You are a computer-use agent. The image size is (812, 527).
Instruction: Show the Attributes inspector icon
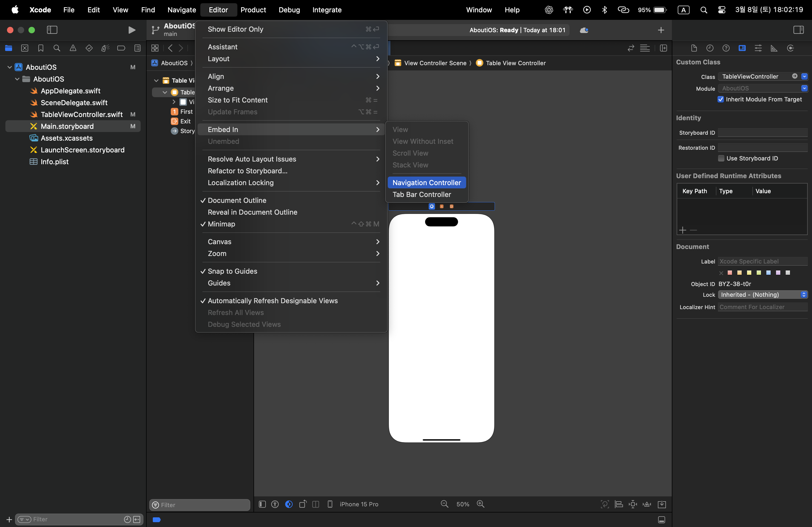[758, 48]
